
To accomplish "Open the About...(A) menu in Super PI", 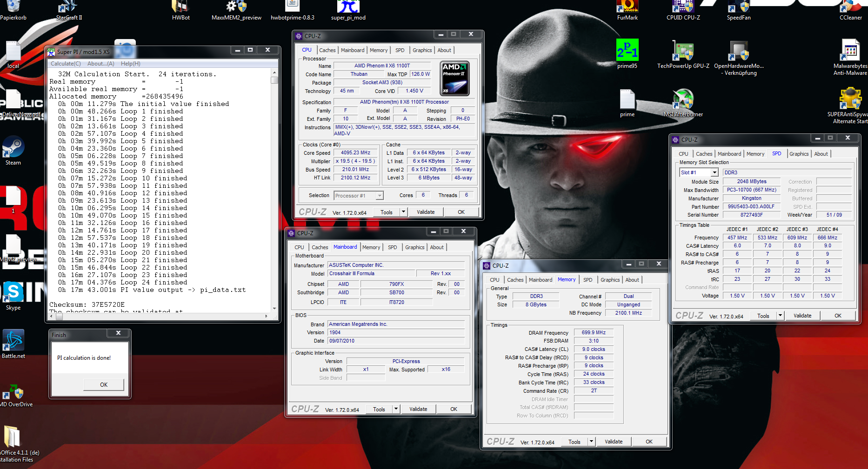I will coord(100,64).
